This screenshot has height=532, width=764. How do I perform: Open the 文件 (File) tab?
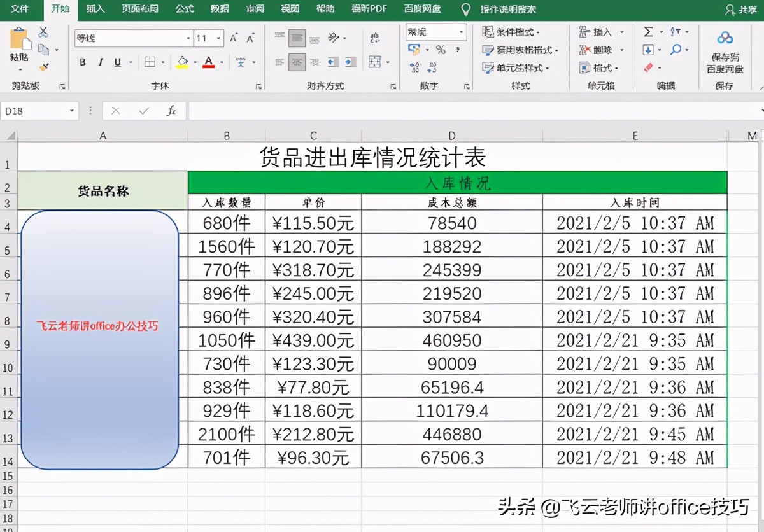[x=20, y=9]
